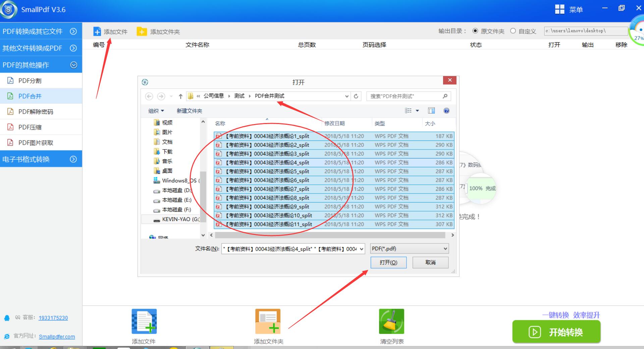Click the large 添加文件 icon at bottom

pyautogui.click(x=144, y=321)
